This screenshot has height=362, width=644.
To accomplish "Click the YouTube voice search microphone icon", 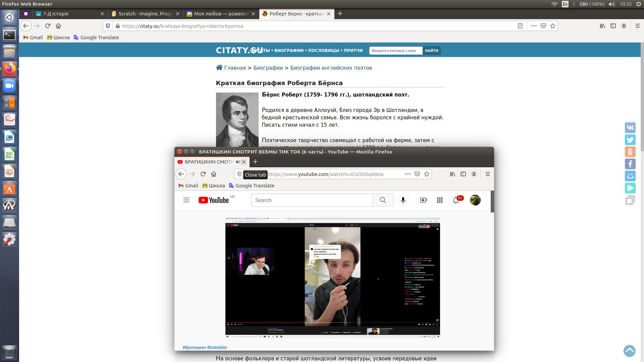I will click(x=403, y=200).
